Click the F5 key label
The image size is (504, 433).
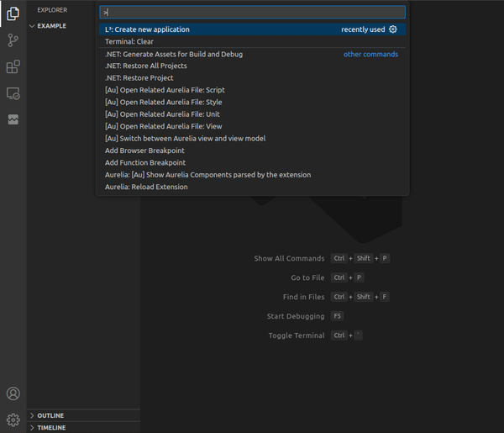[x=337, y=316]
